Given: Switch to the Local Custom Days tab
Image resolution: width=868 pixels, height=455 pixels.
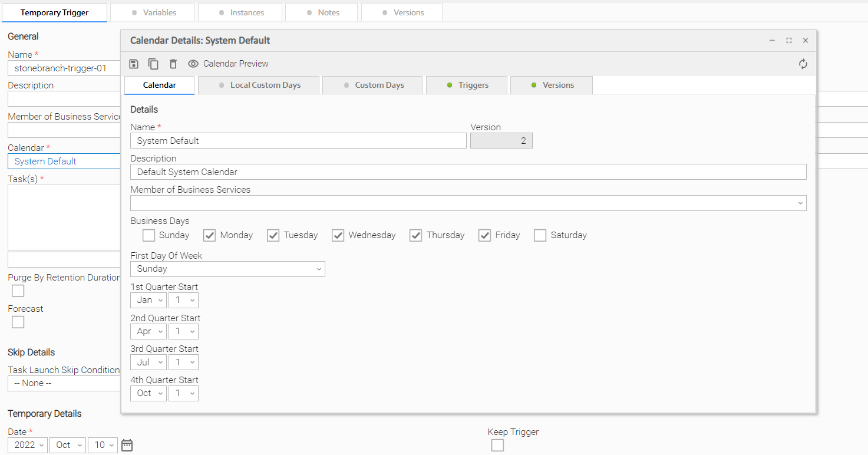Looking at the screenshot, I should point(259,85).
